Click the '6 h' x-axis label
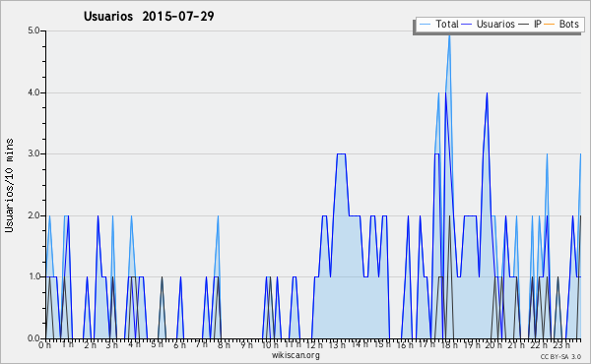 coord(179,345)
